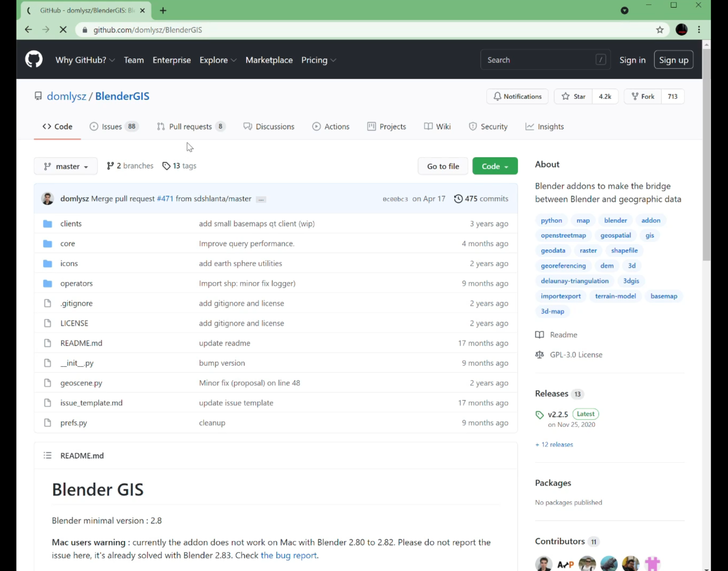Open the Chrome three-dot menu
The height and width of the screenshot is (571, 728).
[699, 30]
